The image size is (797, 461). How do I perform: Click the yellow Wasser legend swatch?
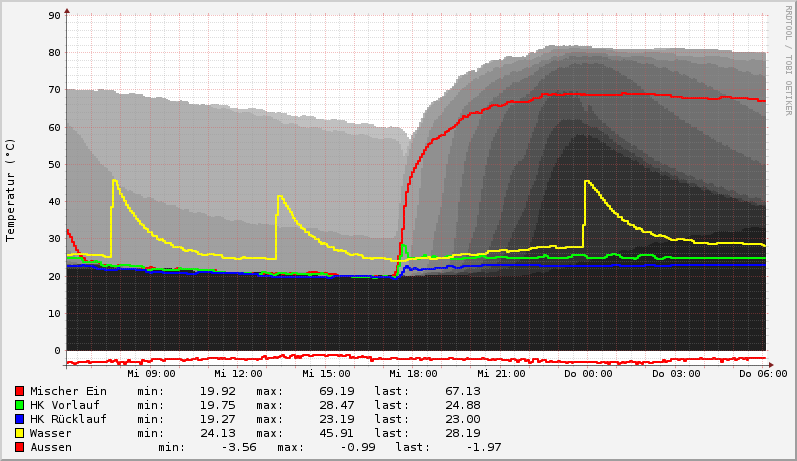19,433
